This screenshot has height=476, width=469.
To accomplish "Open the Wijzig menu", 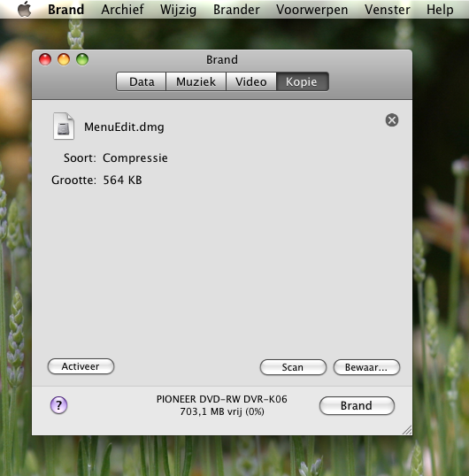I will (x=178, y=10).
